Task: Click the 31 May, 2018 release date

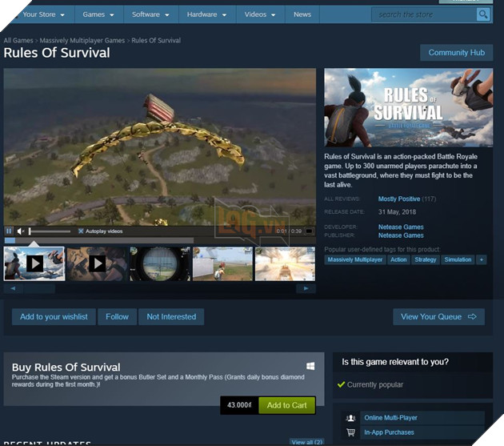Action: click(x=397, y=211)
